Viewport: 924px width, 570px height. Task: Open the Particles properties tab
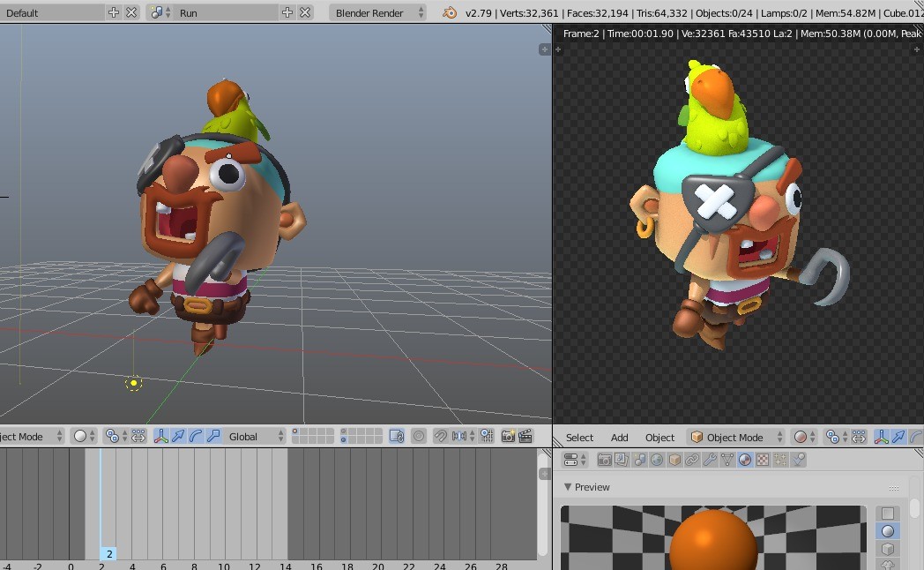coord(780,460)
